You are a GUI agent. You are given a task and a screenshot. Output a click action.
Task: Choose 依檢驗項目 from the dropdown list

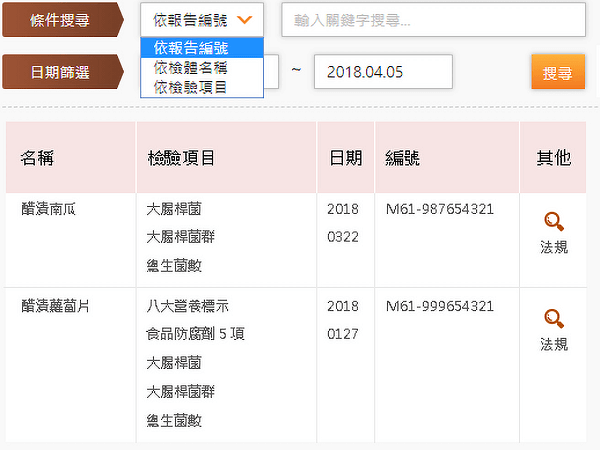[201, 87]
